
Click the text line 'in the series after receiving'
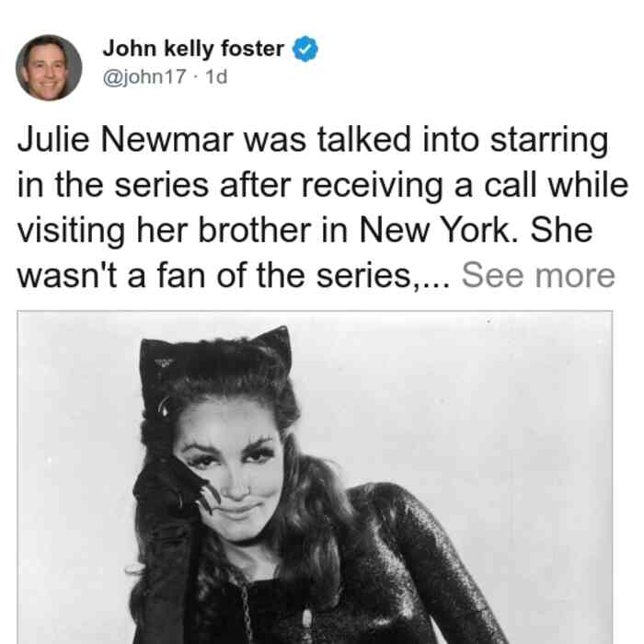coord(322,185)
